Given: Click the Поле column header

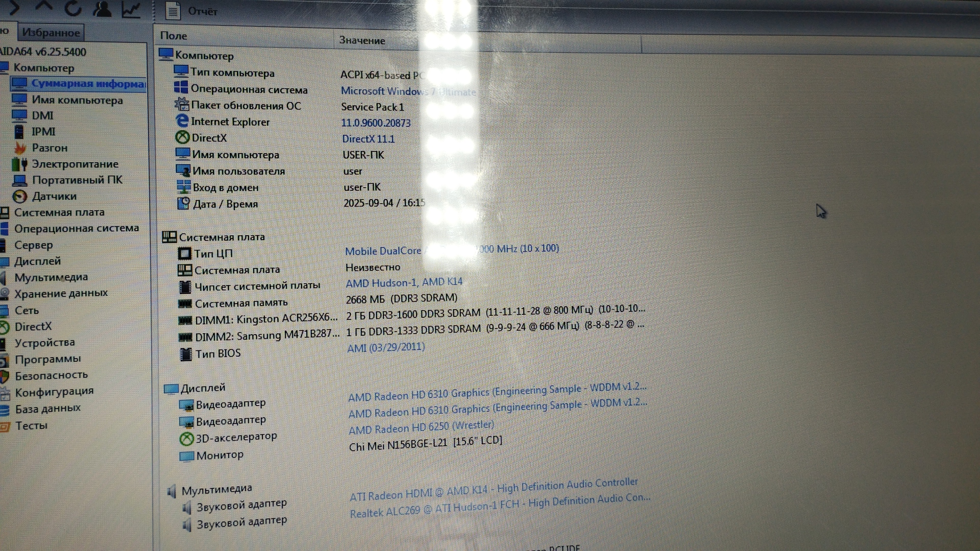Looking at the screenshot, I should (174, 36).
